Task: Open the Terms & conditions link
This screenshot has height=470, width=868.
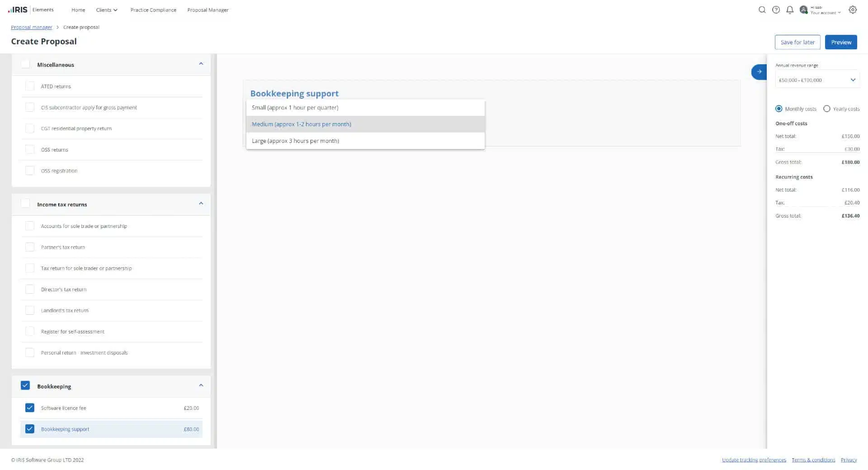Action: (813, 460)
